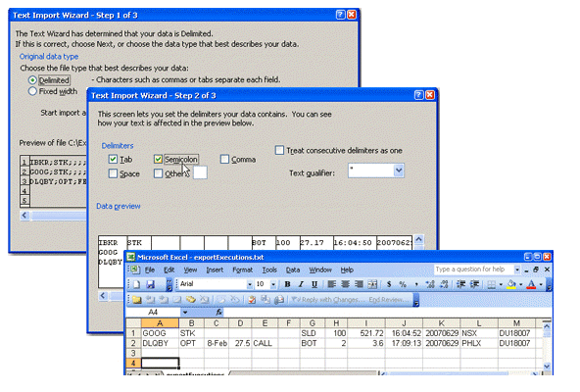Select the Delimited radio button

(x=32, y=80)
